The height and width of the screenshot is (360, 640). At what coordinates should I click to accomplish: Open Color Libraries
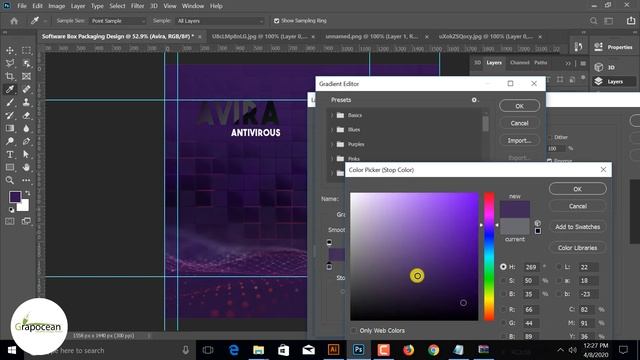tap(578, 248)
